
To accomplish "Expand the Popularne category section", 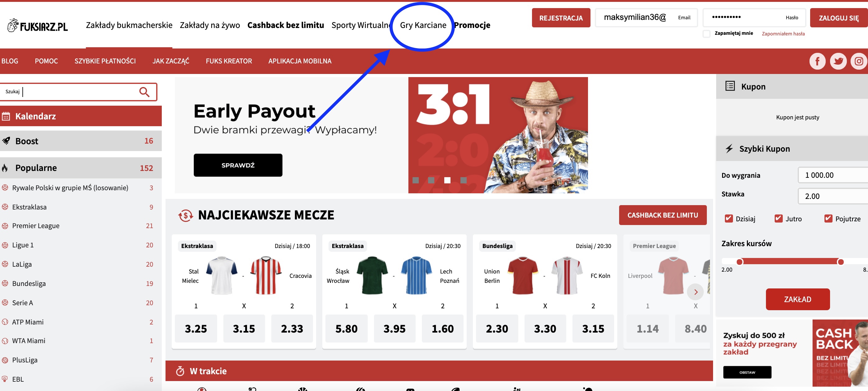I will (81, 168).
